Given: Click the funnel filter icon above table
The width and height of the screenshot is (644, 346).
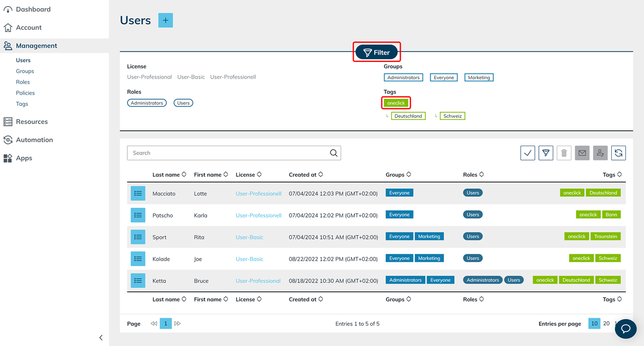Looking at the screenshot, I should (x=546, y=153).
